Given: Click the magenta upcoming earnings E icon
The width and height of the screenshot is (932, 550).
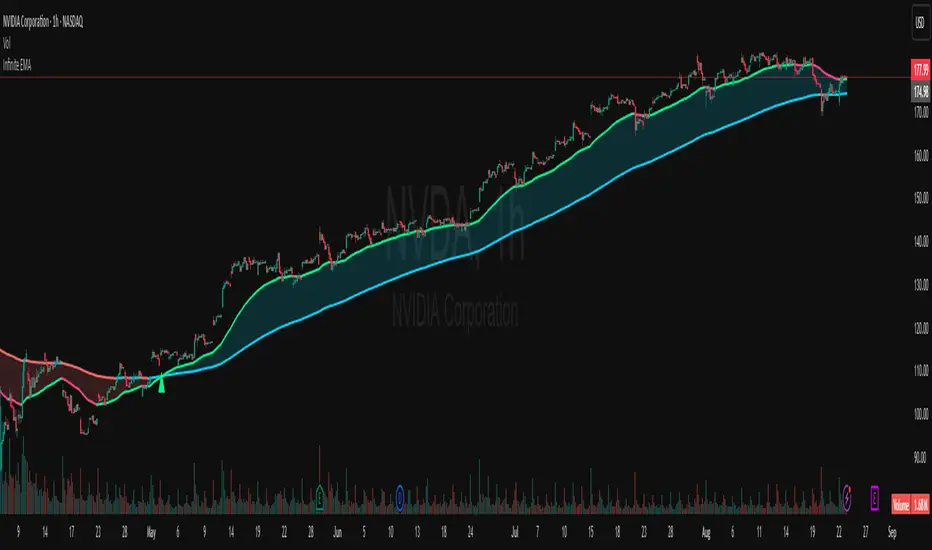Looking at the screenshot, I should [x=874, y=498].
